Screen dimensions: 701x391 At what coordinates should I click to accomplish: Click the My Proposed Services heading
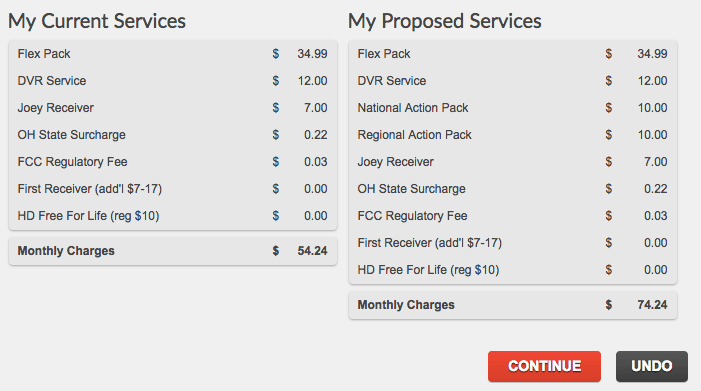(x=445, y=21)
